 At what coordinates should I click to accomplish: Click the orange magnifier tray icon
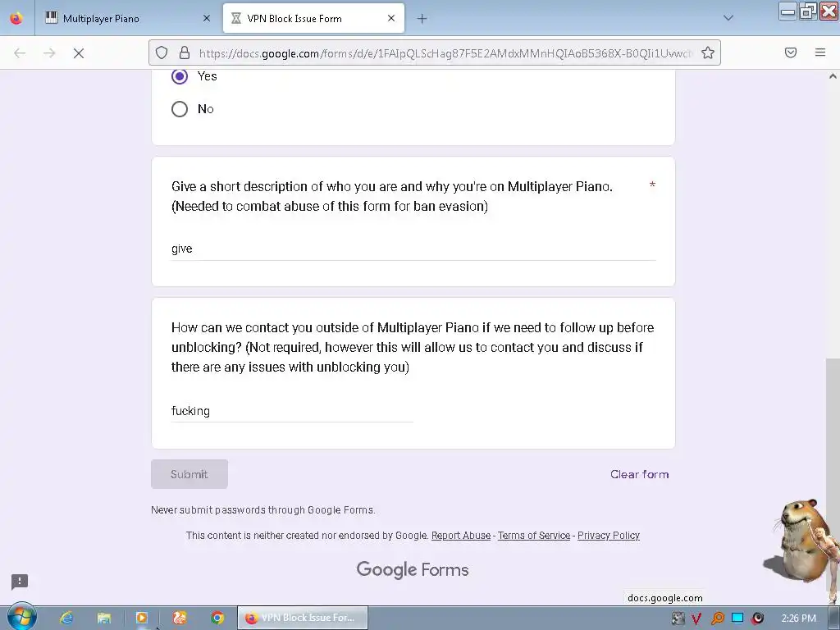pos(717,619)
